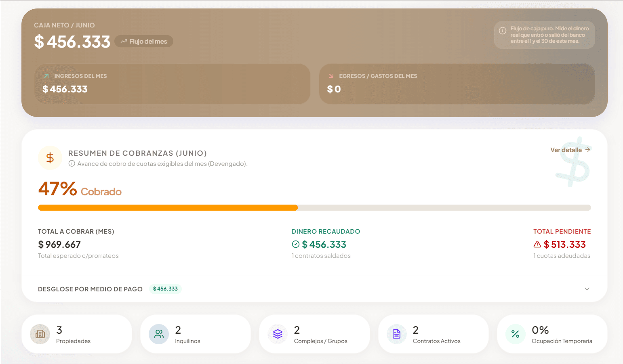Click the Flujo del mes badge
Viewport: 623px width, 364px height.
tap(144, 41)
